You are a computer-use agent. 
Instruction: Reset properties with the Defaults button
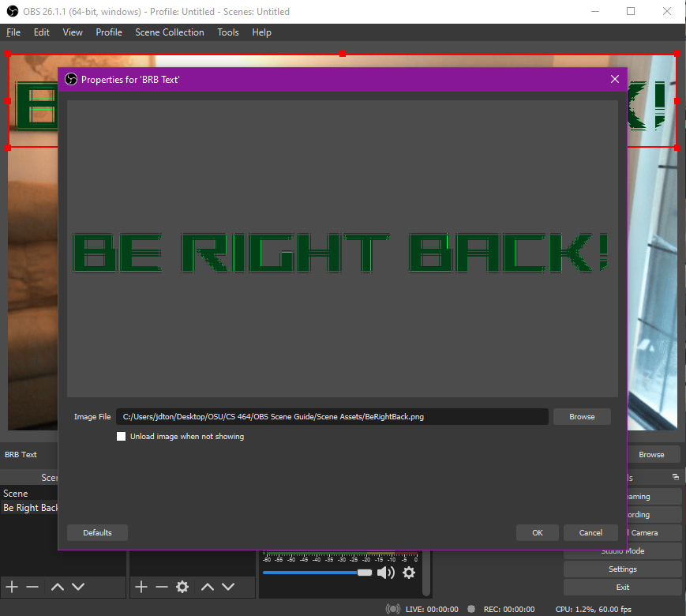(97, 532)
